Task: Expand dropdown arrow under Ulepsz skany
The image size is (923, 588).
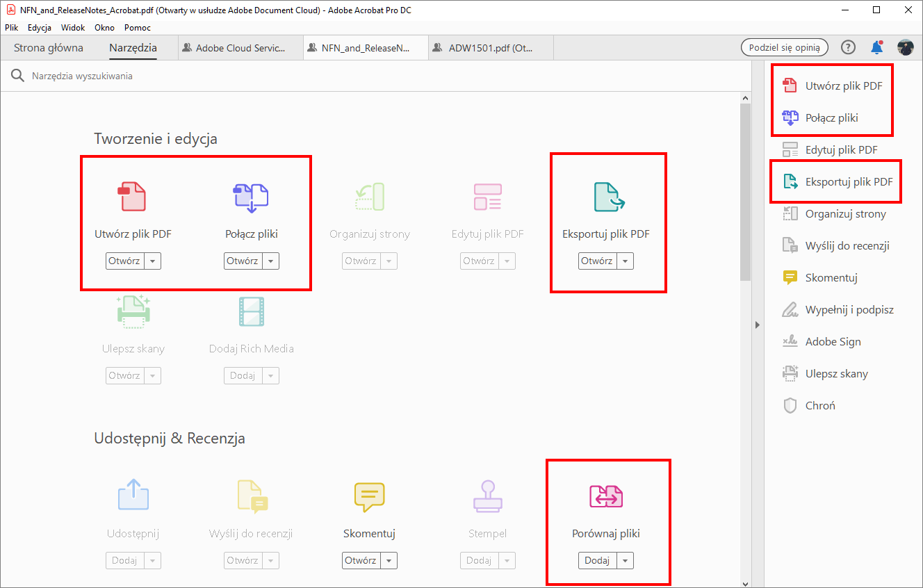Action: (x=153, y=376)
